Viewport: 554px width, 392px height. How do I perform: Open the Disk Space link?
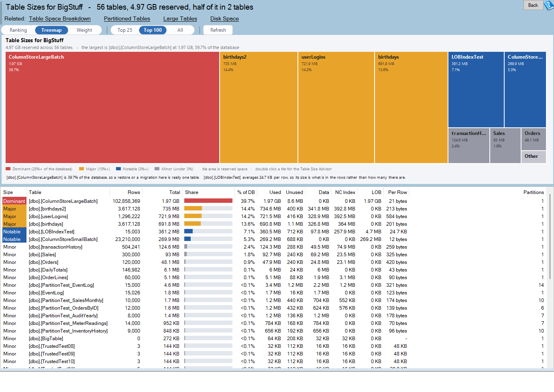pyautogui.click(x=224, y=18)
